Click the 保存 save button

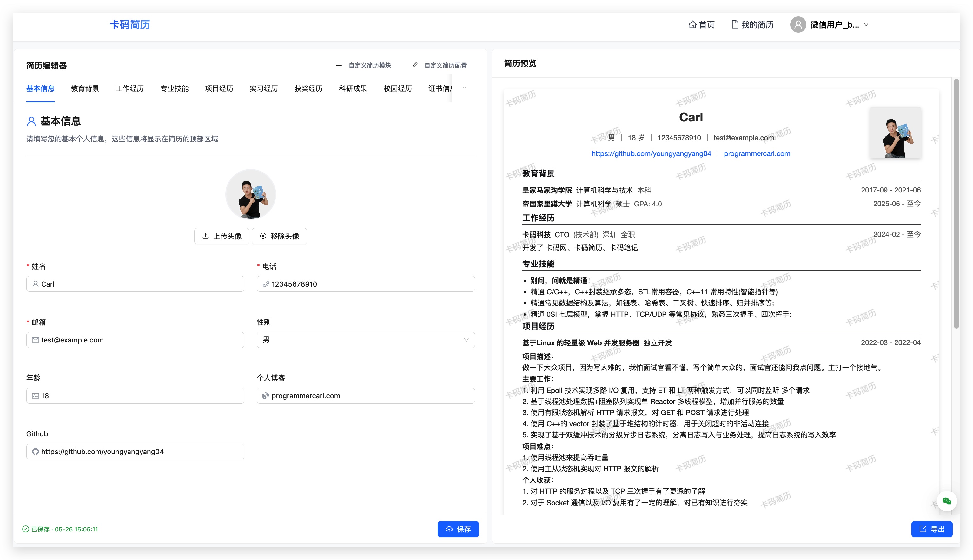458,529
